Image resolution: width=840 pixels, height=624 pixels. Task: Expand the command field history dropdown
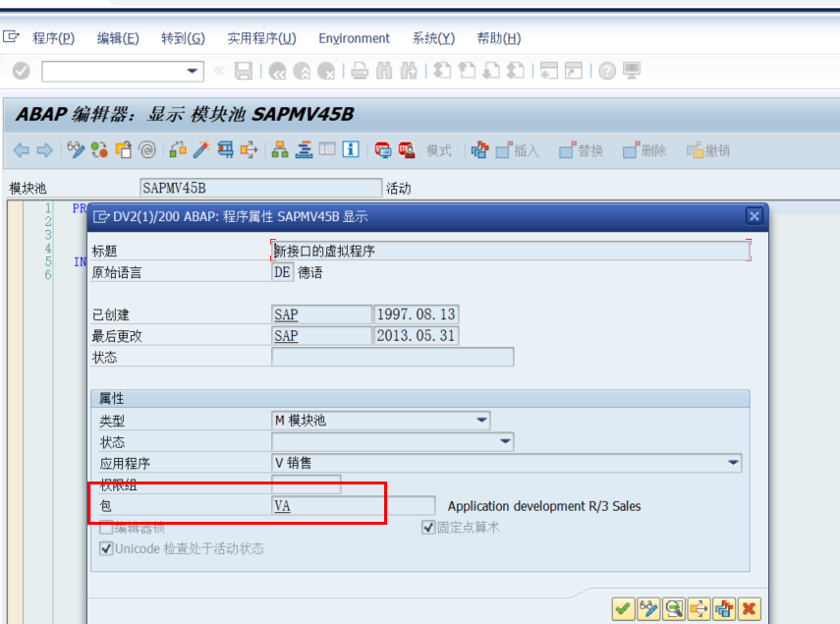click(195, 71)
